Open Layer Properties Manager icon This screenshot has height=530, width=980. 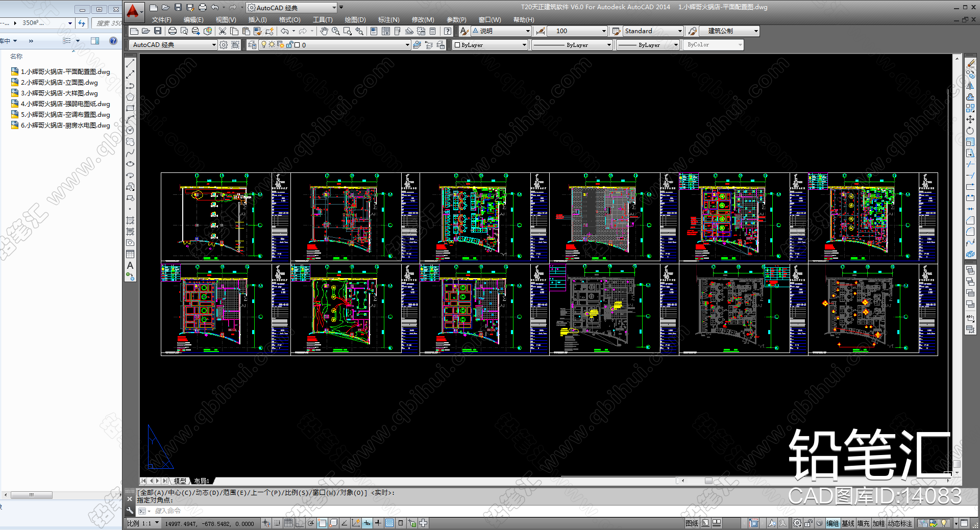[252, 45]
